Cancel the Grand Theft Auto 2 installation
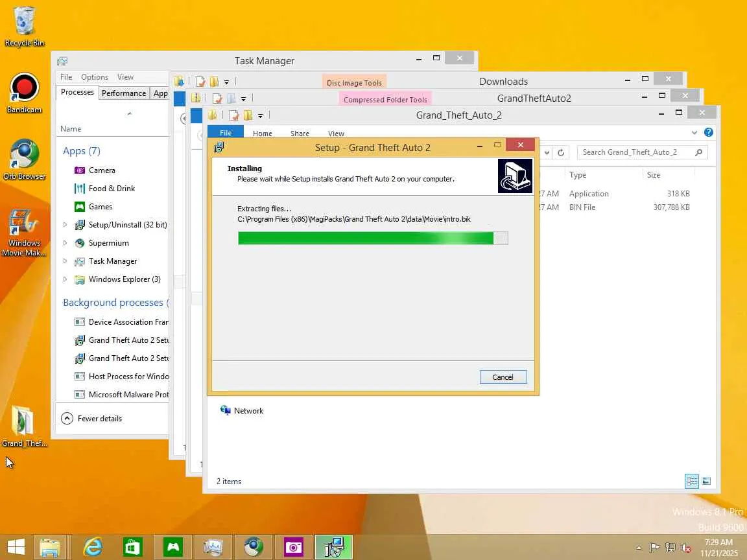Screen dimensions: 747x560 click(503, 377)
